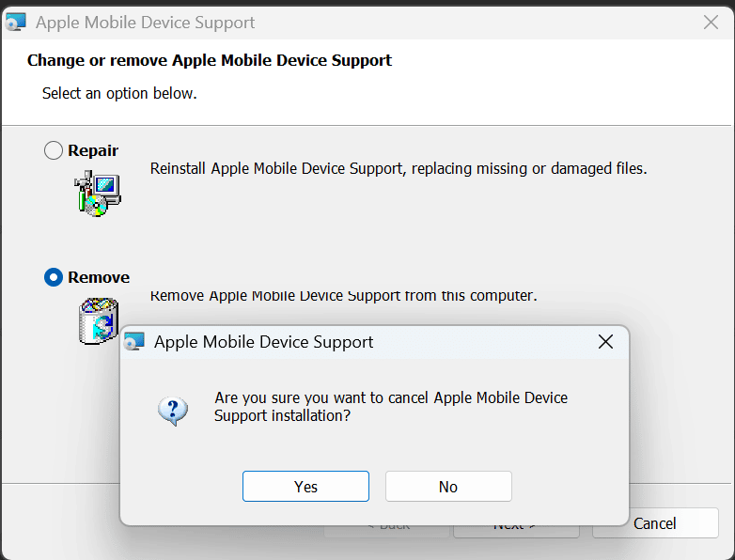The image size is (735, 560).
Task: Click the Reinstall Apple Mobile Device Support description
Action: [399, 168]
